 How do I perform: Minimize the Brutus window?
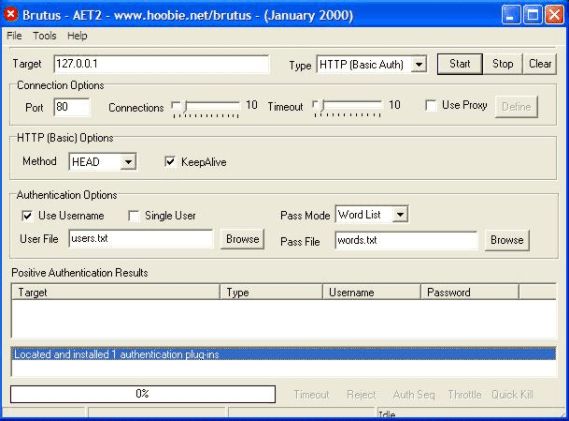pos(511,15)
